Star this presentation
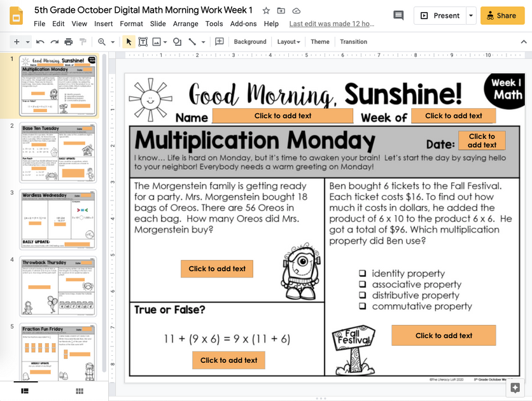Viewport: 532px width, 401px height. pos(265,10)
